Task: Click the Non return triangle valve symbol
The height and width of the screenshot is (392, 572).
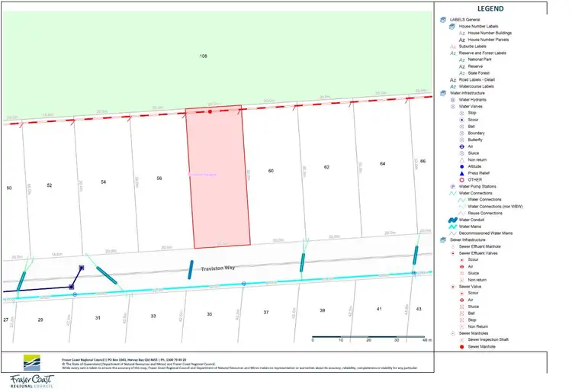Action: [461, 160]
